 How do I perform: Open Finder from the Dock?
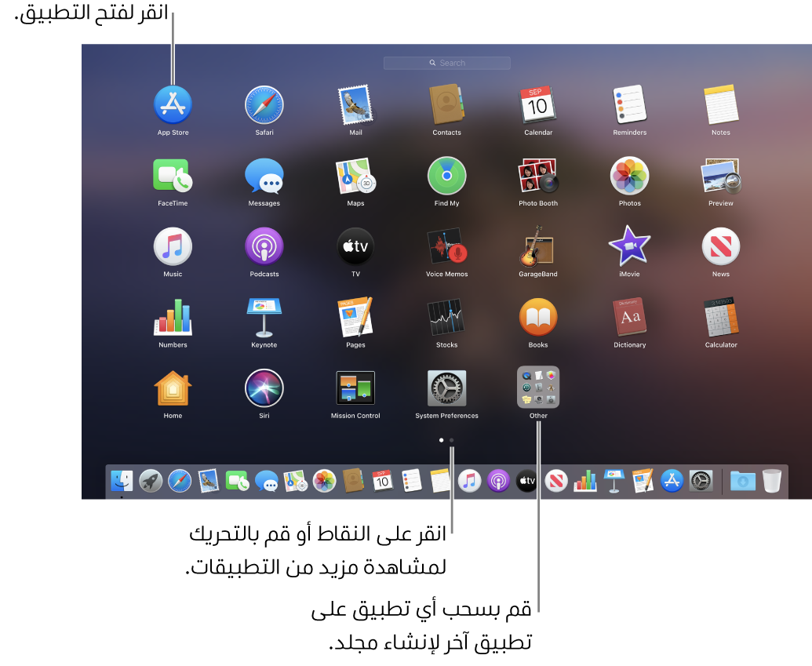point(122,481)
